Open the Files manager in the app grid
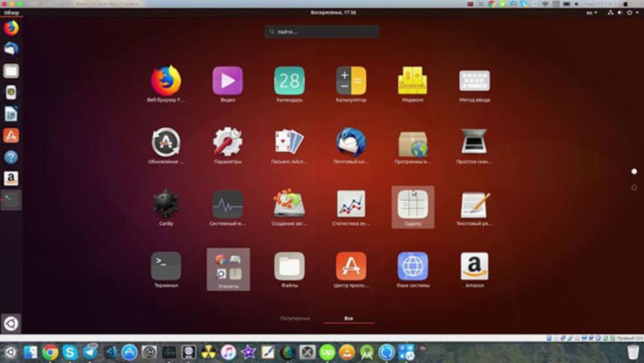Viewport: 644px width, 363px height. (289, 266)
